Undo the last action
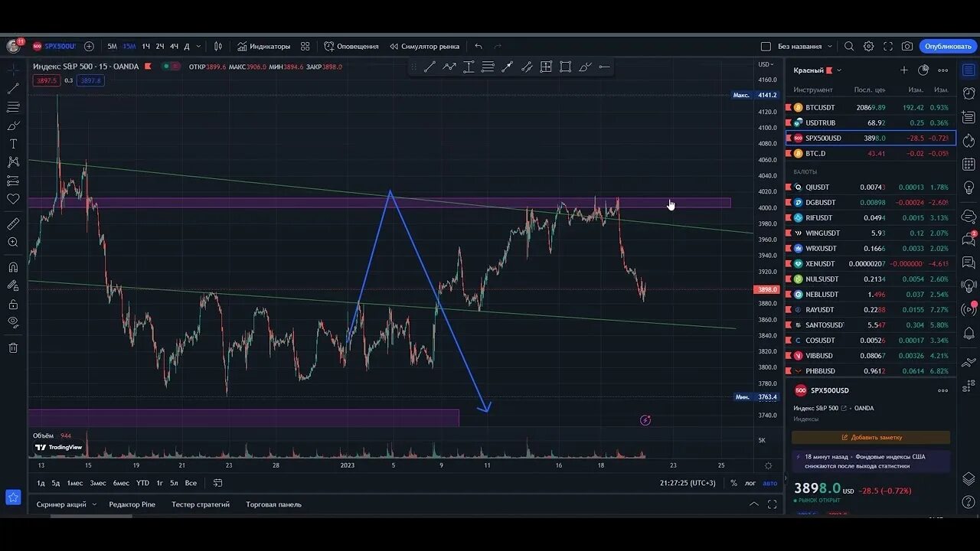The width and height of the screenshot is (980, 551). click(x=479, y=46)
